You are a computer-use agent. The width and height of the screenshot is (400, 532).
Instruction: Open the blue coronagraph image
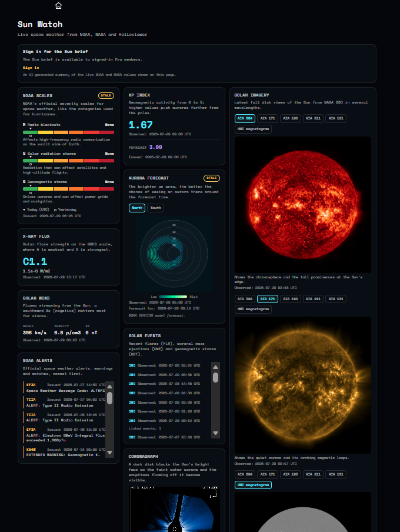point(174,509)
